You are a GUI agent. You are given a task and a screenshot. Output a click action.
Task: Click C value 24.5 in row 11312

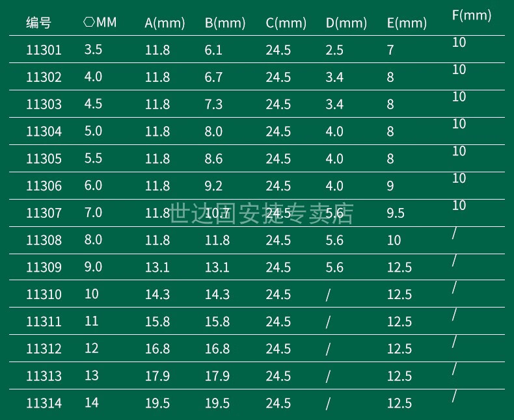point(278,349)
